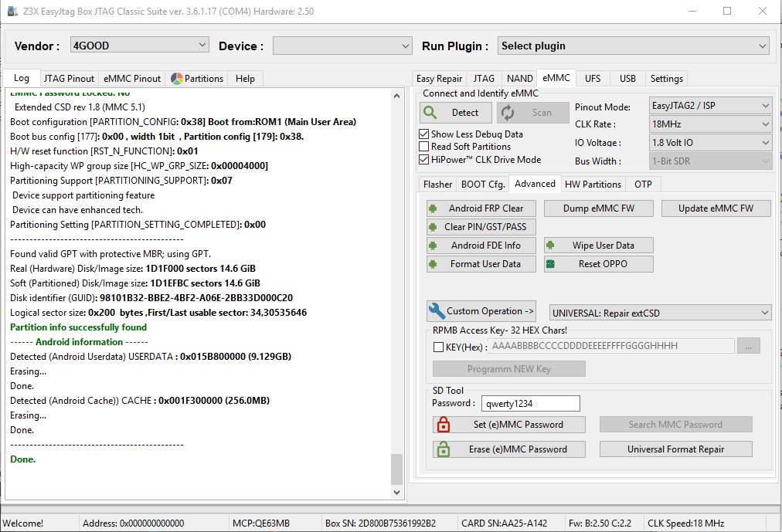Viewport: 782px width, 532px height.
Task: Click the 'Partition info successfully found' log line
Action: (78, 327)
